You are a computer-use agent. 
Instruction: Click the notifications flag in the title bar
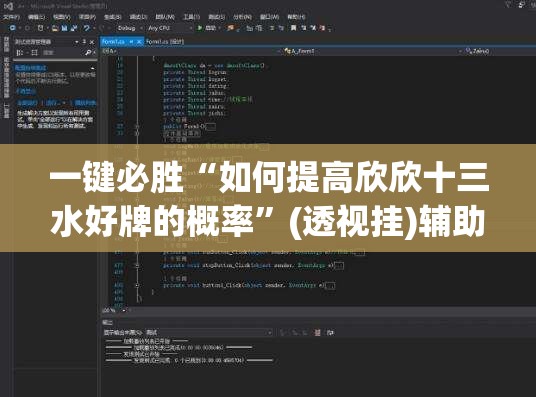(509, 4)
